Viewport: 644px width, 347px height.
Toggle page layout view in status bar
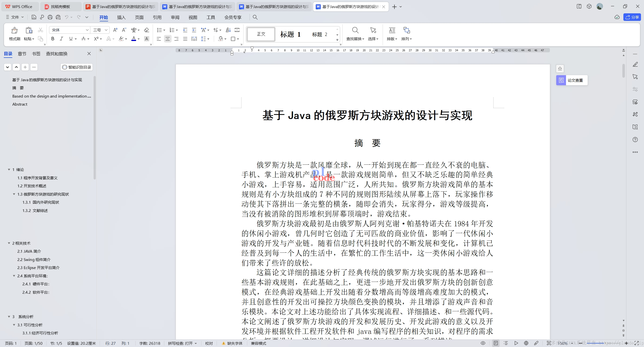[496, 343]
